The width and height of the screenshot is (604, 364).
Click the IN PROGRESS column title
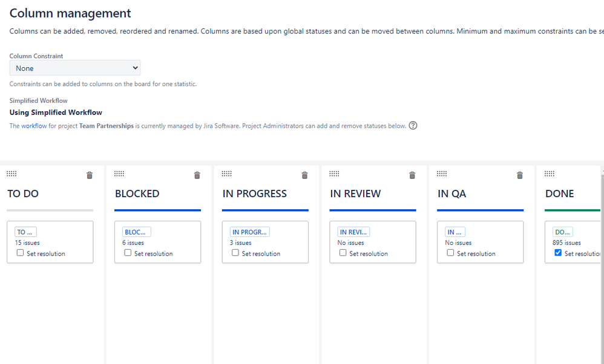255,193
